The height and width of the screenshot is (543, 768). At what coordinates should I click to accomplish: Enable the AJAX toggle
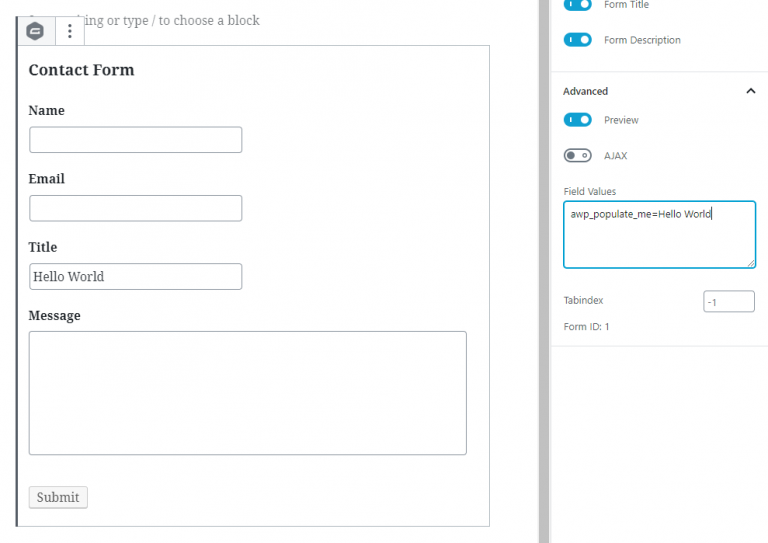[577, 156]
